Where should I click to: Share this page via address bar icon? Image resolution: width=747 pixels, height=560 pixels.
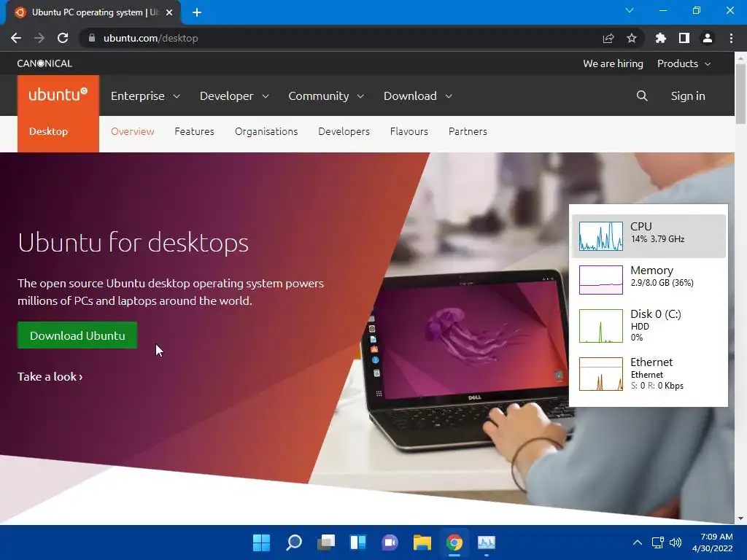click(608, 38)
